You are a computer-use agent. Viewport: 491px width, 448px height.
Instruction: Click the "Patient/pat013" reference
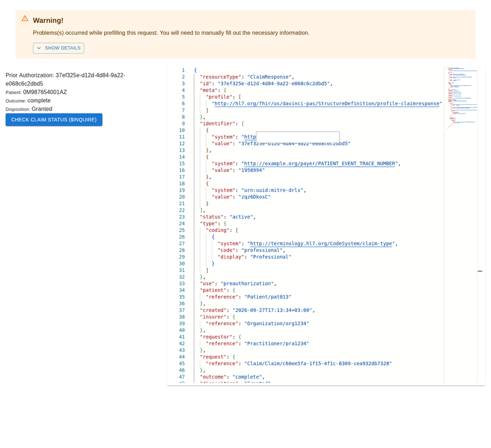(268, 297)
